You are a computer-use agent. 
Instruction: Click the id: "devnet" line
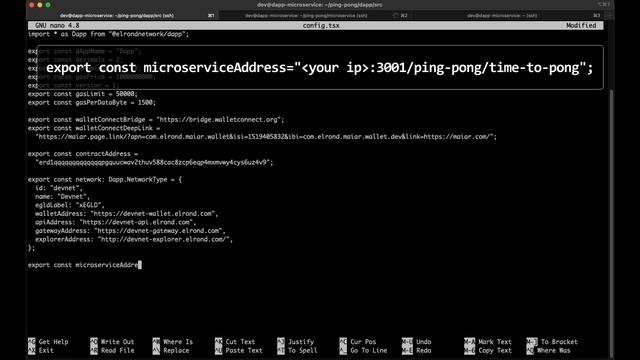(59, 188)
